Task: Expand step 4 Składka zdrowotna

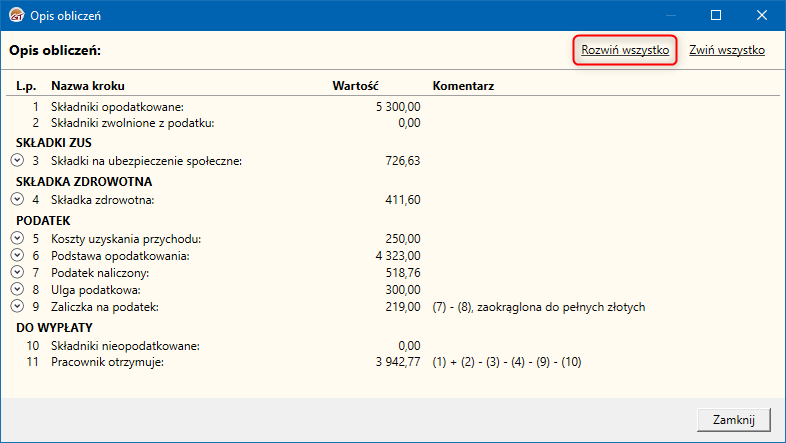Action: [x=17, y=199]
